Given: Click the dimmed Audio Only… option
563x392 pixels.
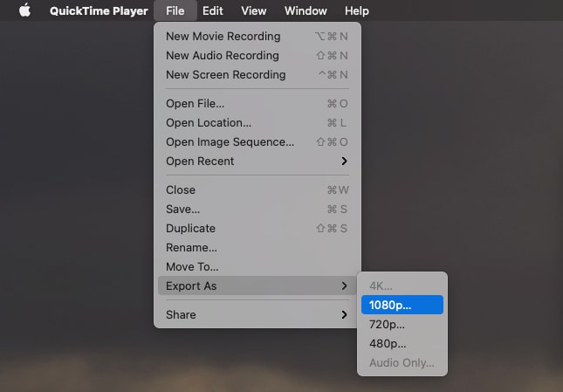Looking at the screenshot, I should coord(402,363).
